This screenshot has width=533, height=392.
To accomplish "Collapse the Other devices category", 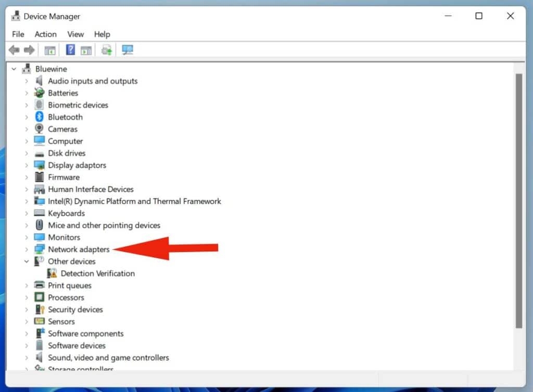I will pos(27,261).
